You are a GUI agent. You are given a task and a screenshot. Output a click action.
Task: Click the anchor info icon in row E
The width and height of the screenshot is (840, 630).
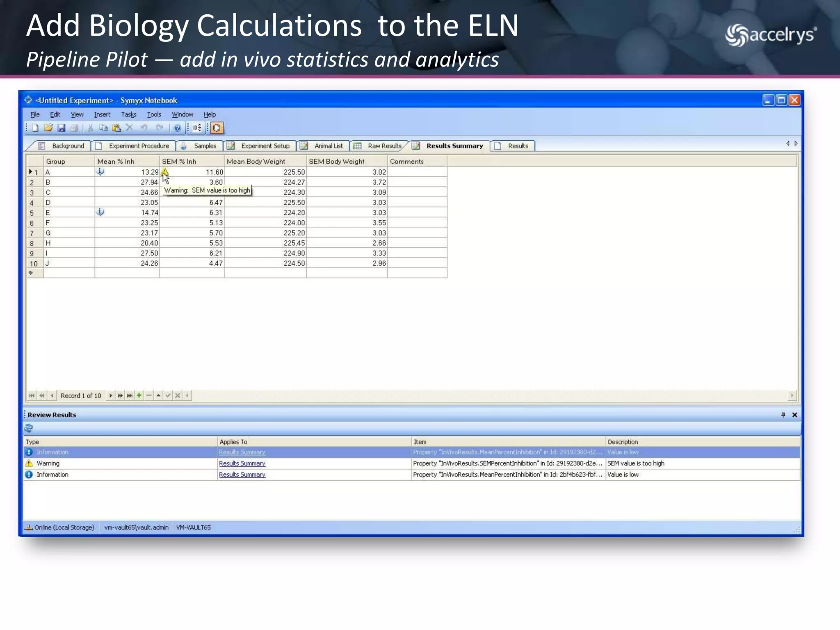click(100, 212)
